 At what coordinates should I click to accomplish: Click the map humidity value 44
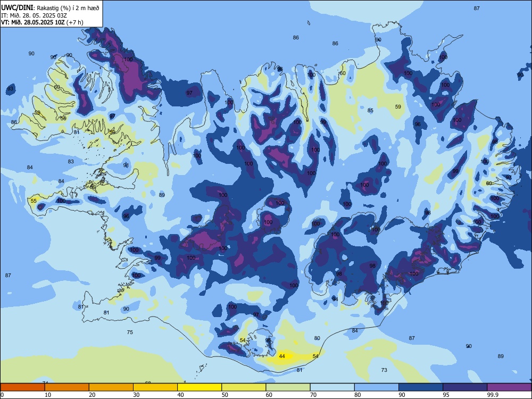[x=281, y=356]
